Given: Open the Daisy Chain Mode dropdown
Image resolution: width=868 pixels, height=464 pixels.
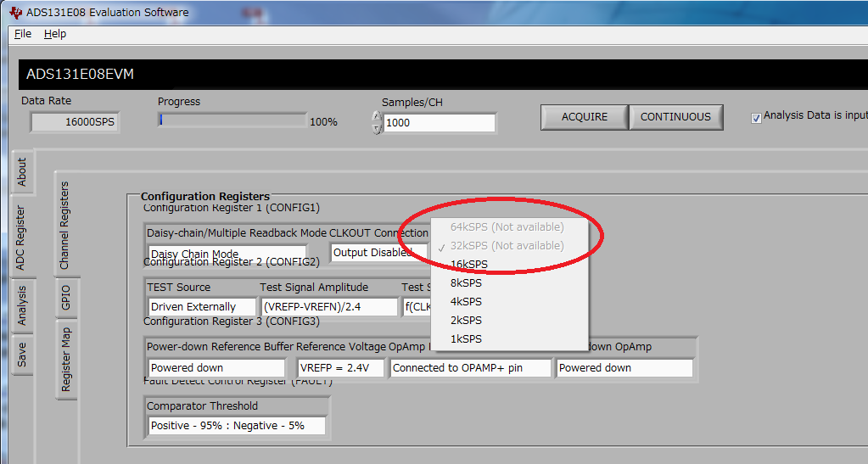Looking at the screenshot, I should click(227, 253).
